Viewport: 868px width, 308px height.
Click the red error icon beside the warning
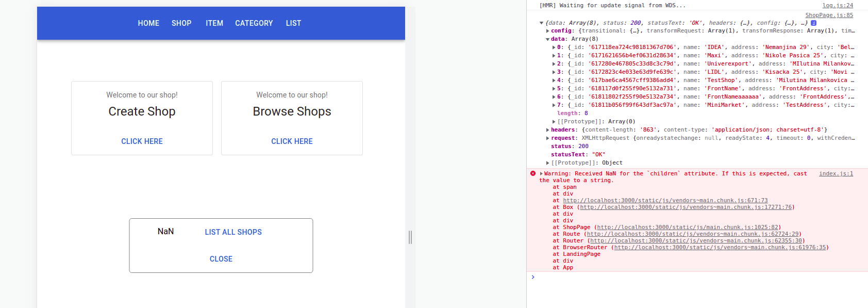click(x=533, y=174)
